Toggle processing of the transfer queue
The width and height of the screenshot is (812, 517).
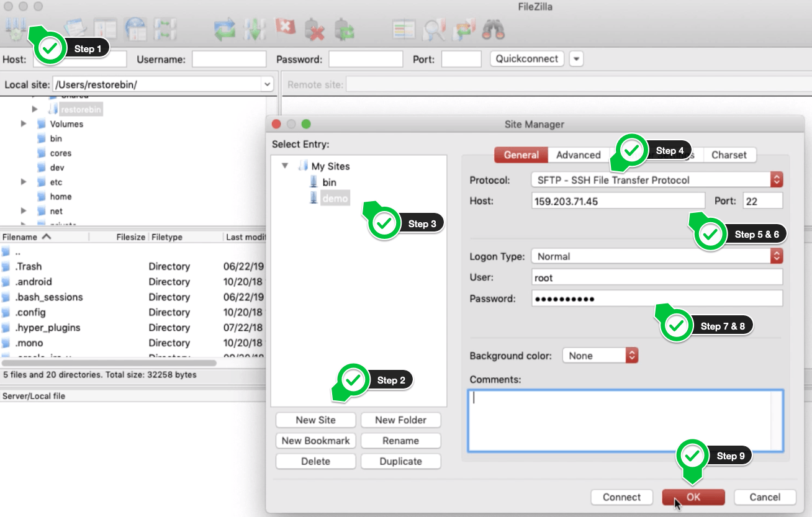pos(255,29)
